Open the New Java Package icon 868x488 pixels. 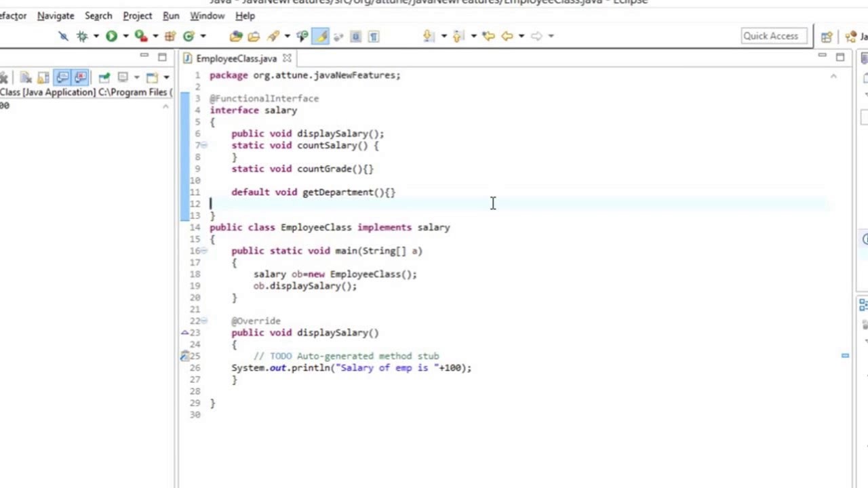click(170, 36)
